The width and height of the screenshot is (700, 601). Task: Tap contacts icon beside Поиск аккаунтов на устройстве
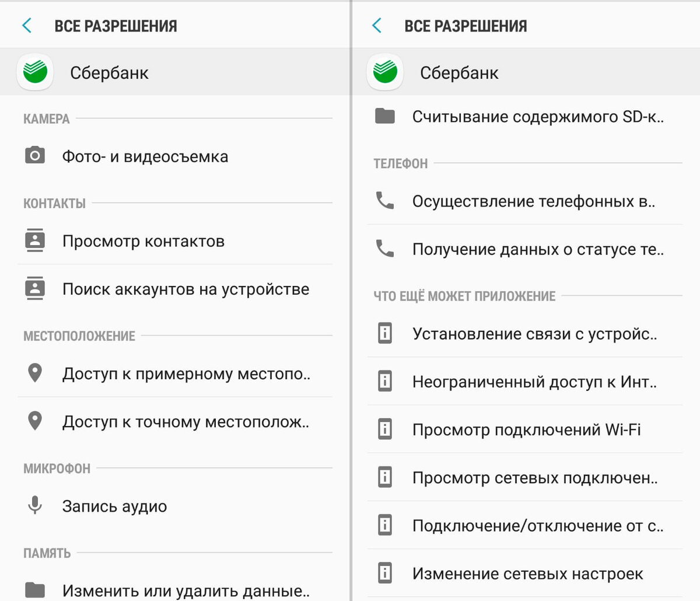coord(35,288)
